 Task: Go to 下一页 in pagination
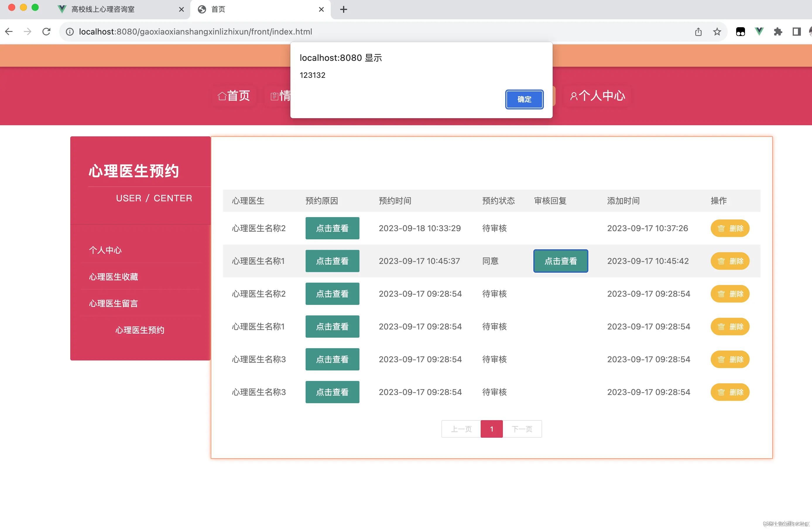522,429
